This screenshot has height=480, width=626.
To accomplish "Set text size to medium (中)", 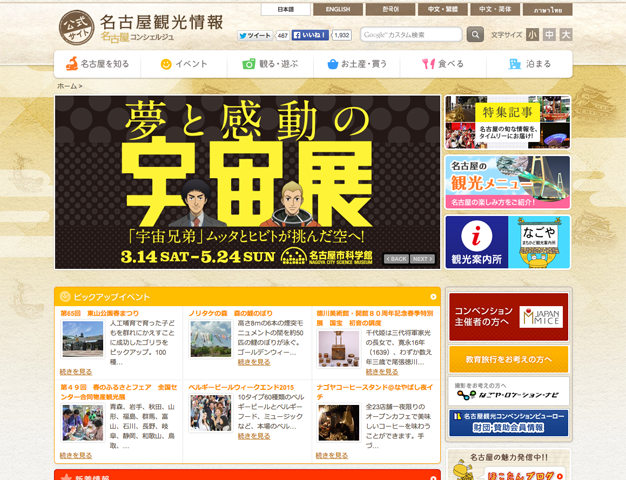I will pos(549,35).
